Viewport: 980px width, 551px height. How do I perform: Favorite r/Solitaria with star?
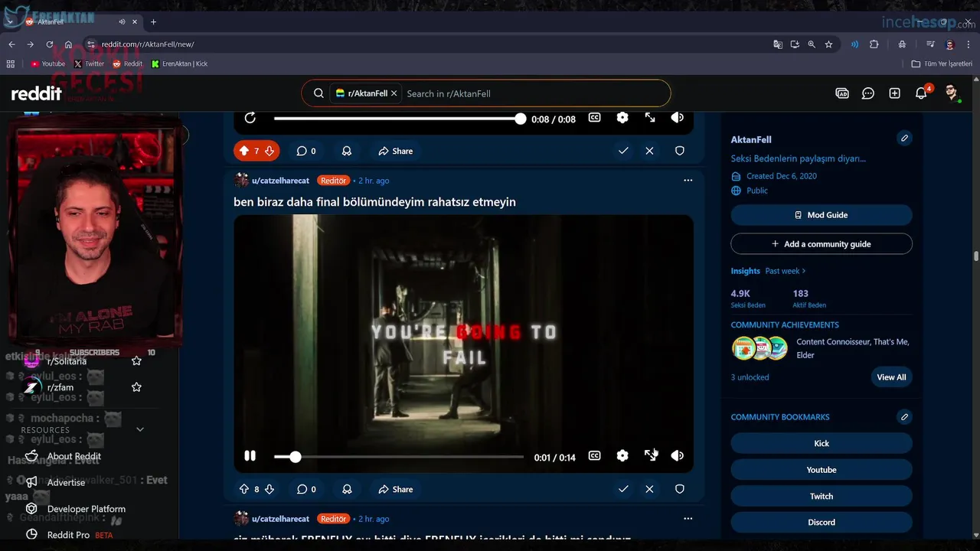click(136, 361)
